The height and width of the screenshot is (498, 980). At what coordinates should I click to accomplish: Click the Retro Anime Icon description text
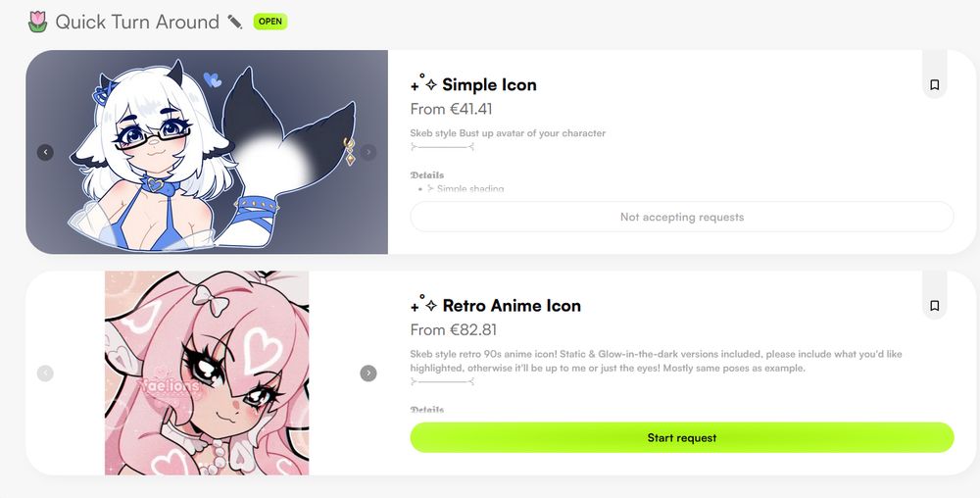pos(657,361)
